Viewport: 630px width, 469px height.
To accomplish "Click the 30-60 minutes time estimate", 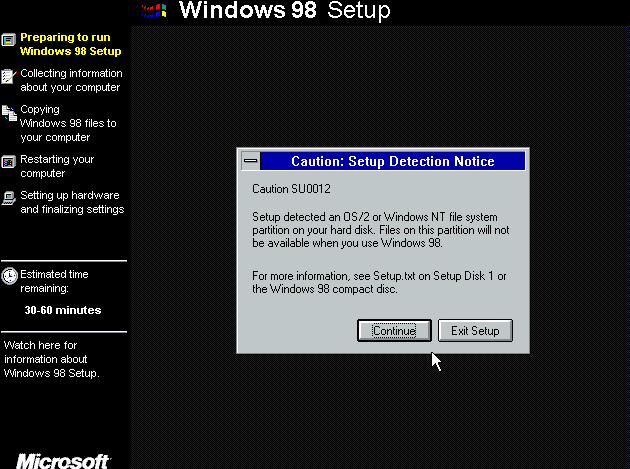I will click(63, 310).
